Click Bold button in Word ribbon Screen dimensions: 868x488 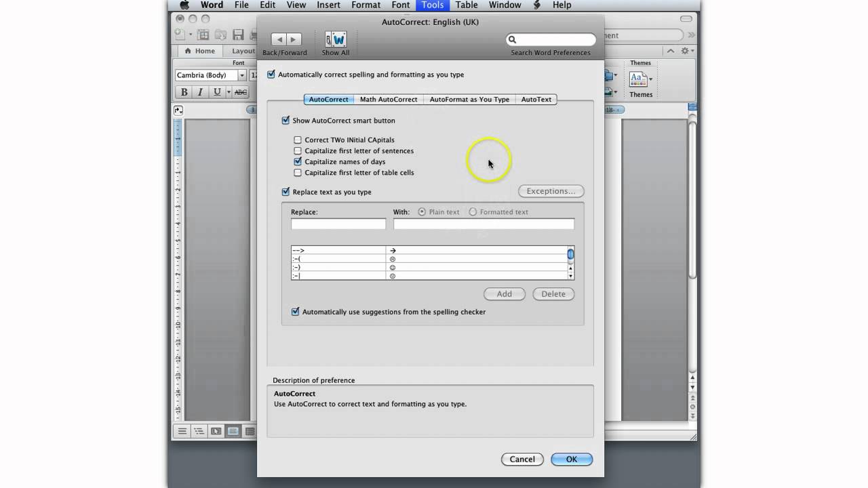coord(184,92)
